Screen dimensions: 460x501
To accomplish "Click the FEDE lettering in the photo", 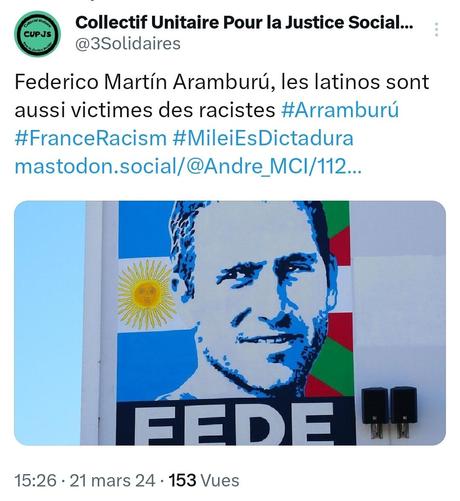I will [x=234, y=424].
